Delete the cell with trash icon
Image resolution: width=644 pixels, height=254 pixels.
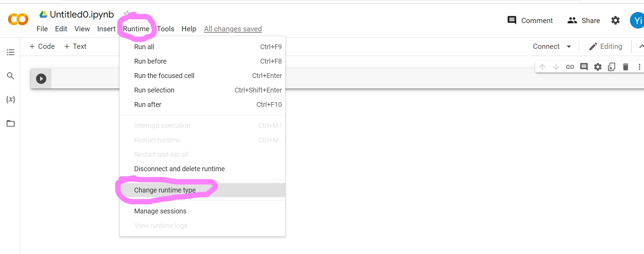click(x=625, y=67)
